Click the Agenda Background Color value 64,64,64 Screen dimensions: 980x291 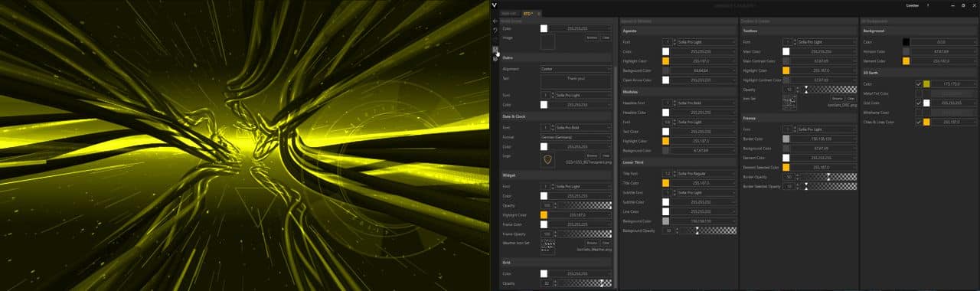click(701, 70)
